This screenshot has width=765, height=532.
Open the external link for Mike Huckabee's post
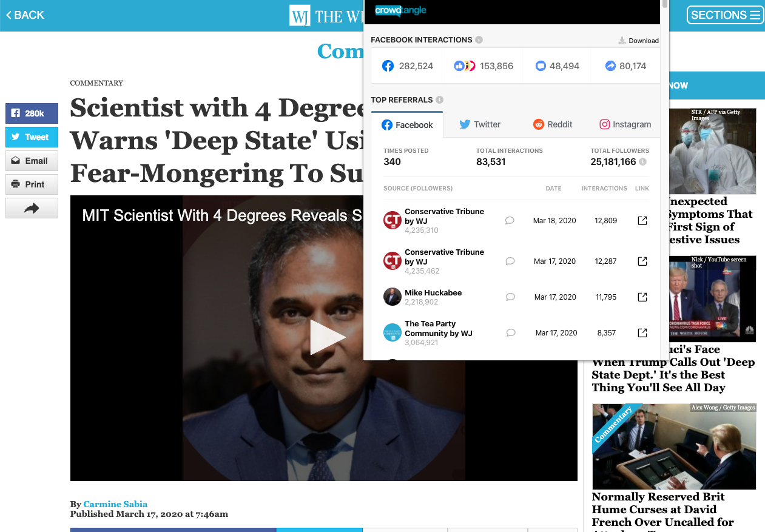(642, 297)
